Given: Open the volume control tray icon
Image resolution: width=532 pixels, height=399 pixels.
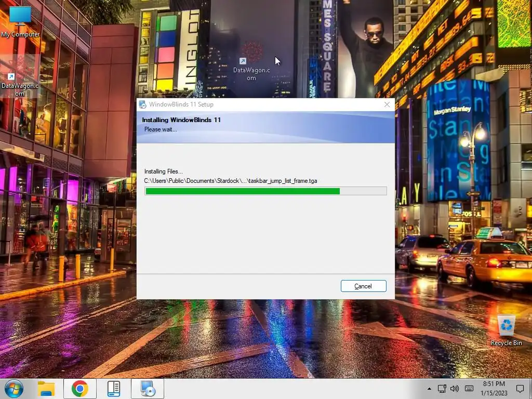Looking at the screenshot, I should (x=455, y=389).
